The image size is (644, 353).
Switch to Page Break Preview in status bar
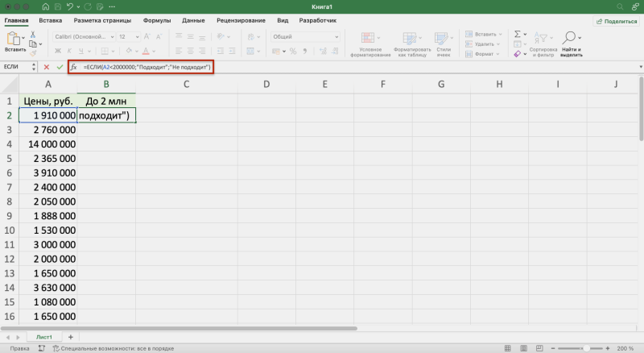point(539,348)
